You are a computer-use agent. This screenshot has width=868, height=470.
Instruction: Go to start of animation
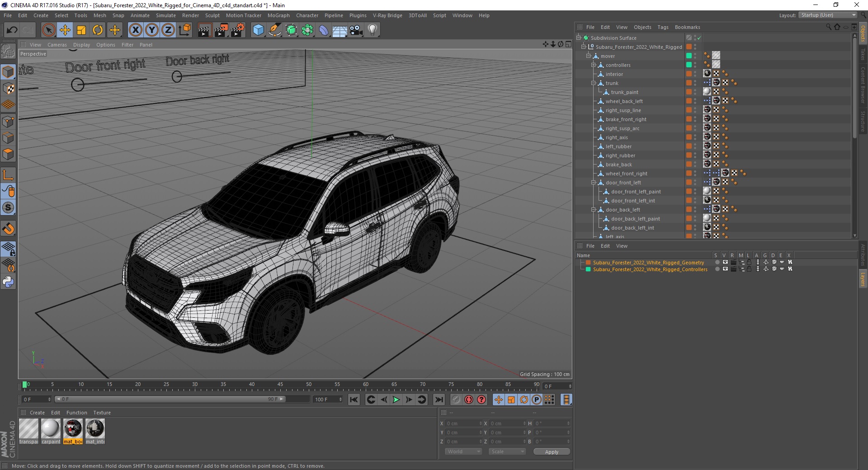pos(354,399)
